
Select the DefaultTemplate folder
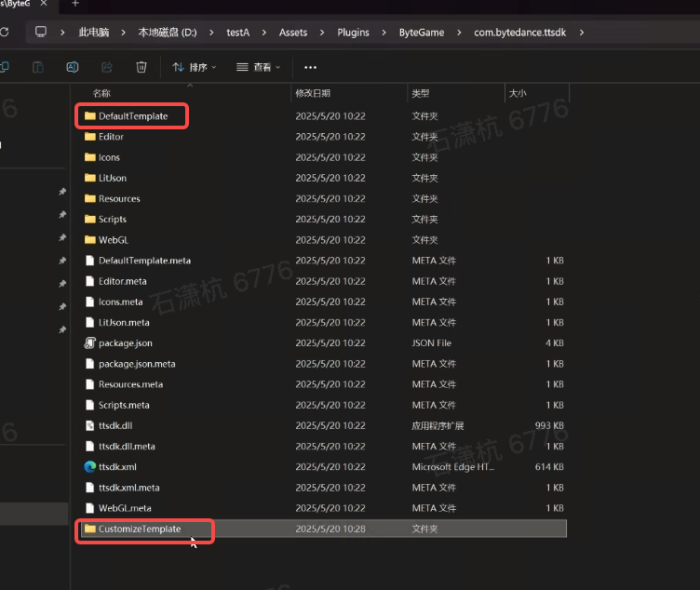point(132,116)
